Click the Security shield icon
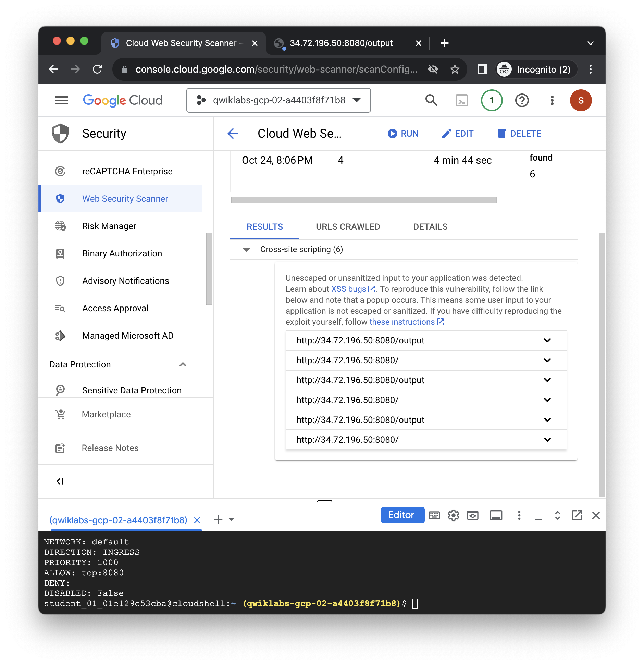This screenshot has width=644, height=665. [x=60, y=134]
